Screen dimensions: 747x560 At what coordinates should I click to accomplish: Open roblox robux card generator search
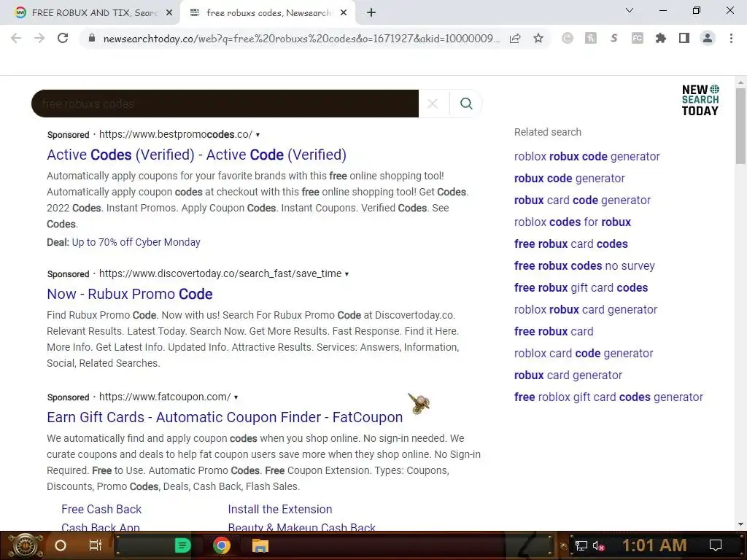click(x=586, y=309)
